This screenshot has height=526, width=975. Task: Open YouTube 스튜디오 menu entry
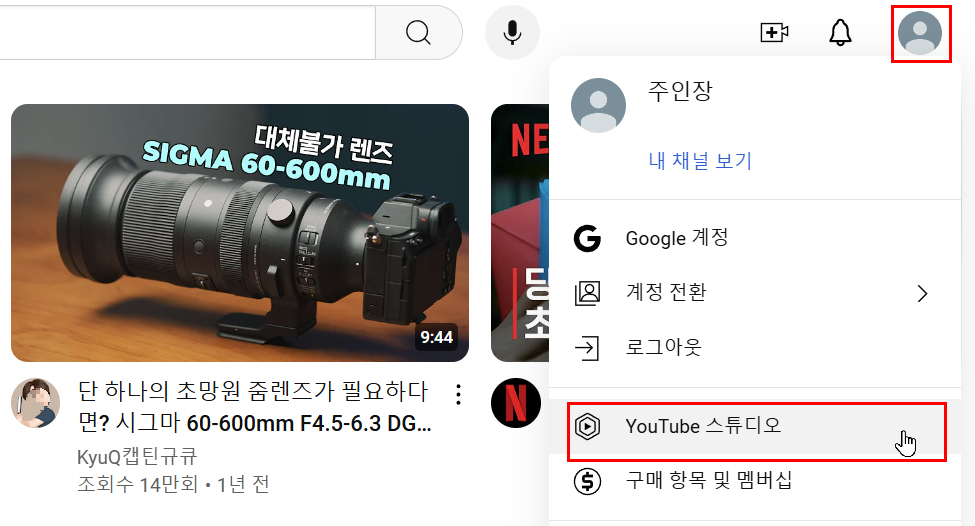pos(755,427)
